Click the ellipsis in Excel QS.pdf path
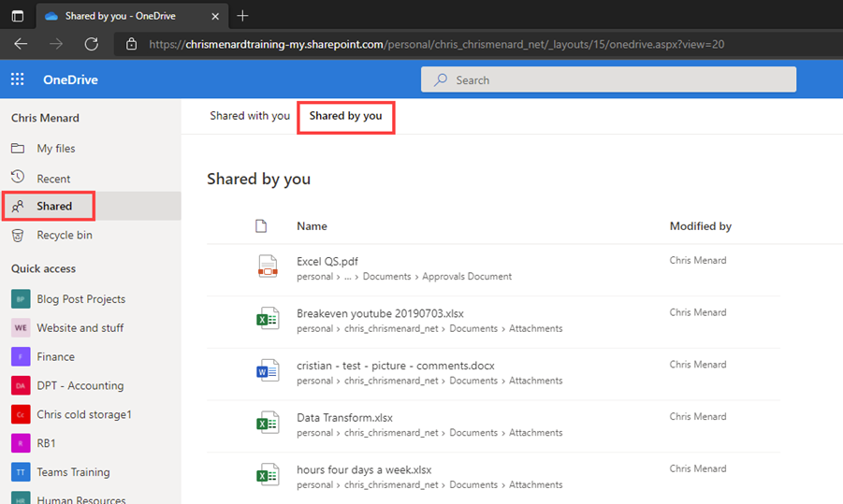 click(348, 277)
